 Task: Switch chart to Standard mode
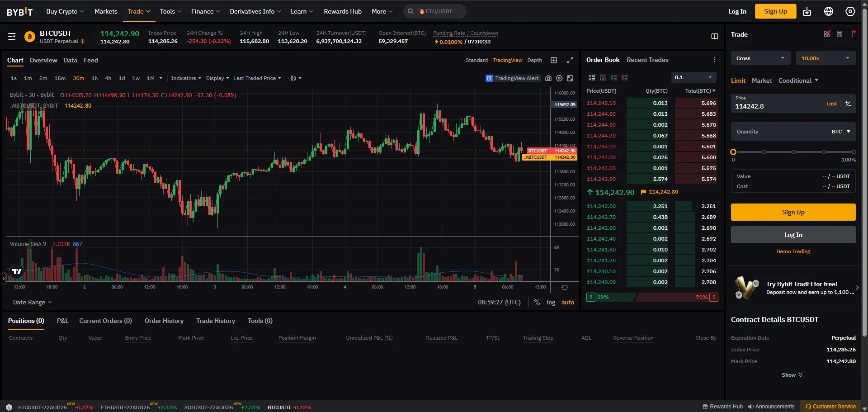(476, 60)
